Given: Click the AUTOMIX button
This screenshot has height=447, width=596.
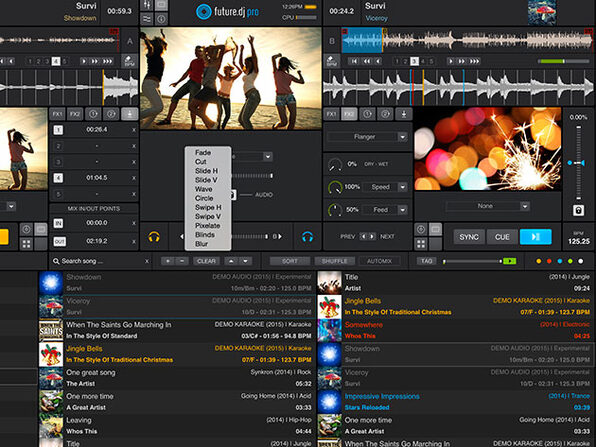Looking at the screenshot, I should [379, 261].
